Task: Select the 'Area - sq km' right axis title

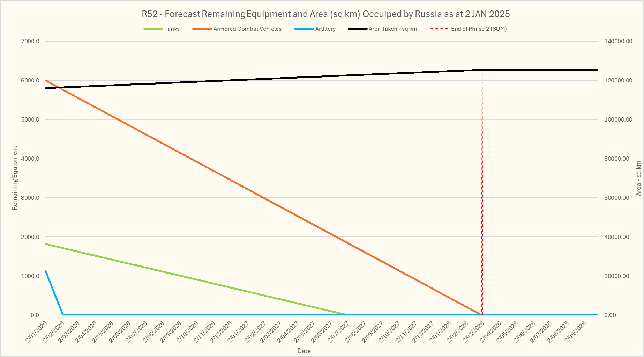Action: coord(638,178)
